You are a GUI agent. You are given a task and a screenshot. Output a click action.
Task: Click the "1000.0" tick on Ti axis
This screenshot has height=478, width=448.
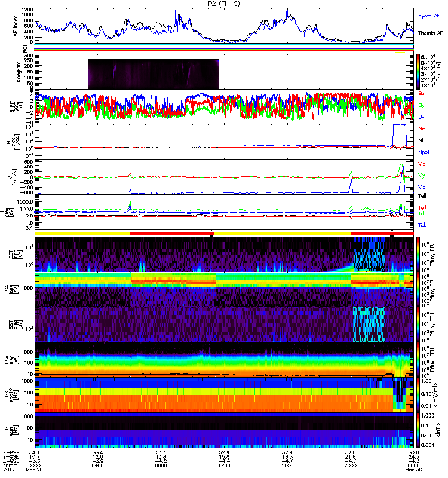click(25, 202)
